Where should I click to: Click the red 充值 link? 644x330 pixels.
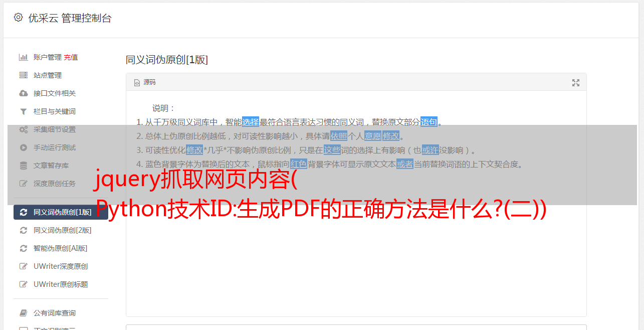pyautogui.click(x=71, y=57)
